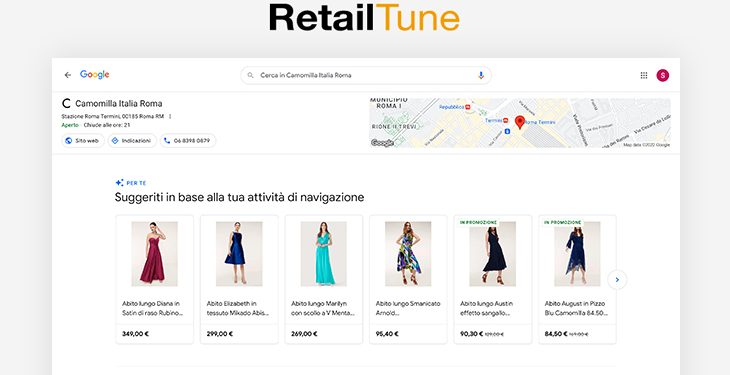This screenshot has height=375, width=730.
Task: Open Abito Elizabeth blue dress image
Action: 239,253
